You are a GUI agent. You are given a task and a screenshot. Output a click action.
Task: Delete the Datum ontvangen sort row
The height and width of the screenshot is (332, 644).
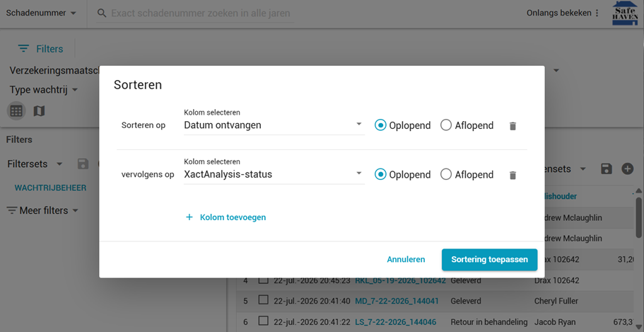pos(513,126)
